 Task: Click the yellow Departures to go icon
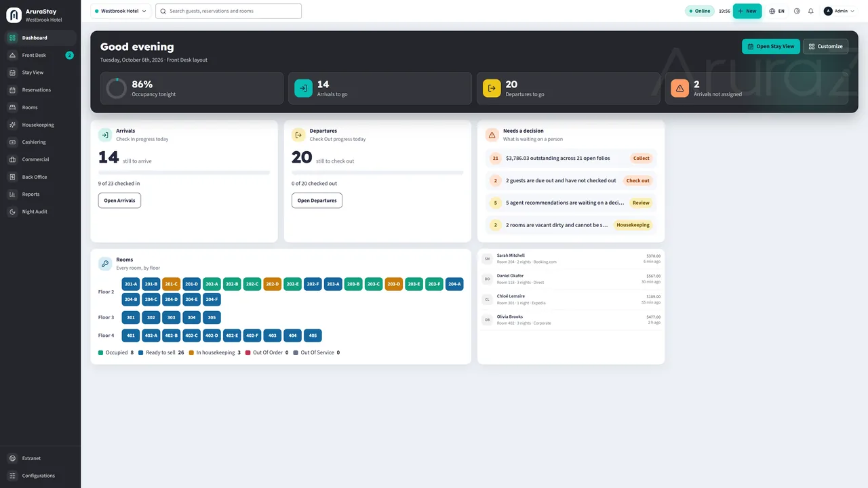pos(492,88)
